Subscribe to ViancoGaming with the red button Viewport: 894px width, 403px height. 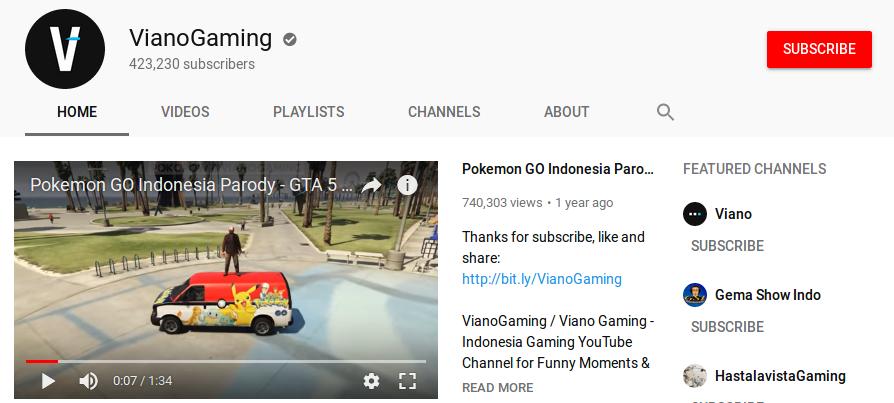coord(819,49)
